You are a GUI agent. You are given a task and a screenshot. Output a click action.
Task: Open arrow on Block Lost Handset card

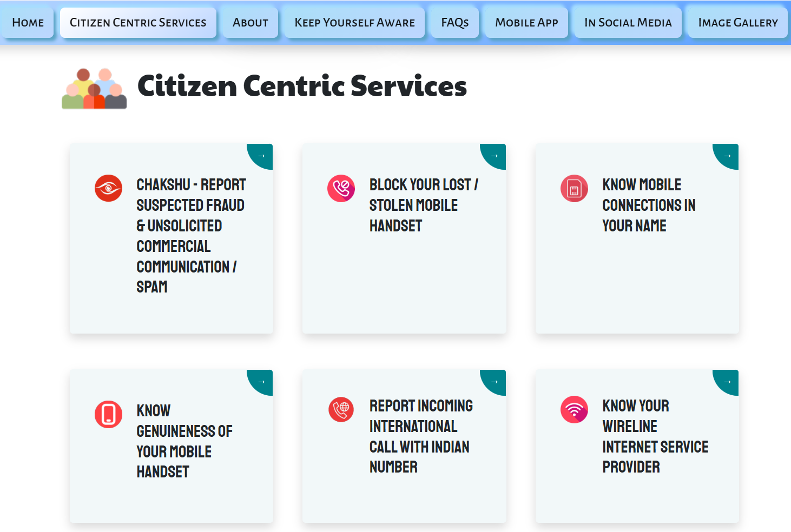click(x=494, y=156)
